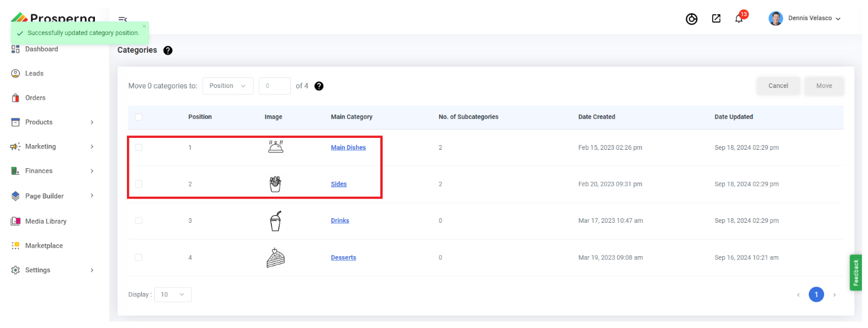This screenshot has width=868, height=328.
Task: Click 'Feb 15, 2023 02:26 pm' date cell
Action: (x=611, y=147)
